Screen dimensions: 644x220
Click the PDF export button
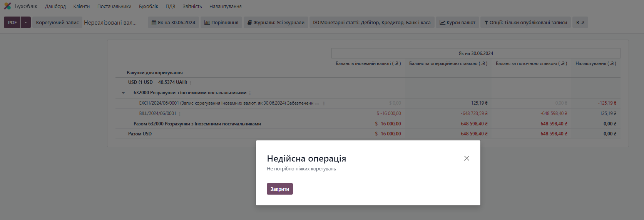[12, 22]
